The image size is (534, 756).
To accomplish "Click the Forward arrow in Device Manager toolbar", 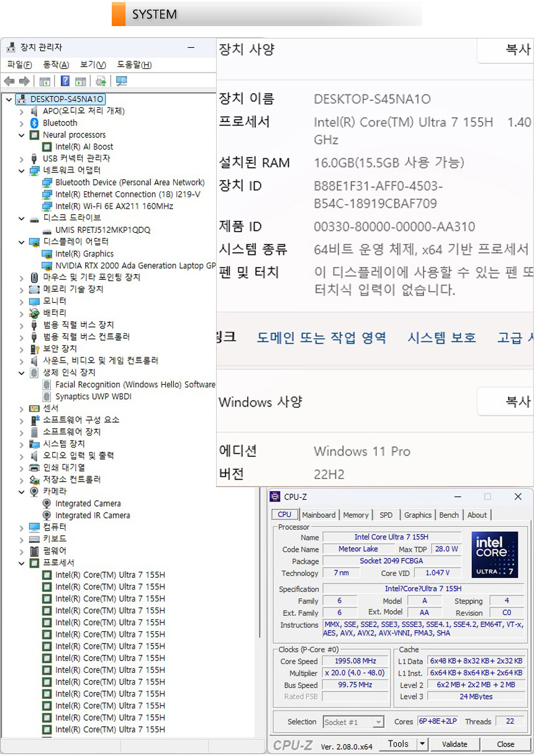I will (x=24, y=81).
